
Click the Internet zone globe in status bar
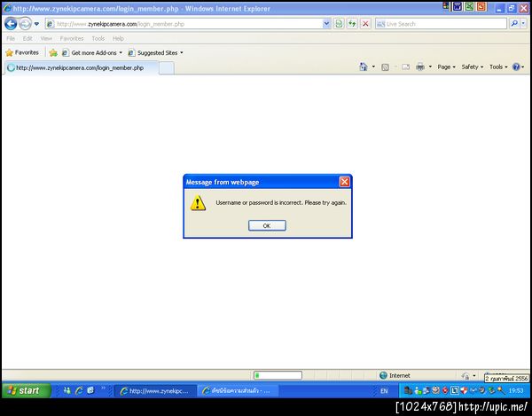(x=383, y=375)
